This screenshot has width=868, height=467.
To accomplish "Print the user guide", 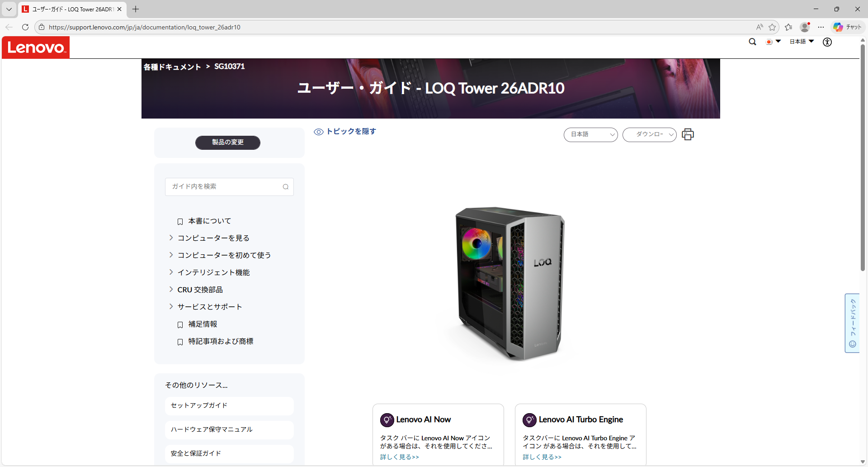I will click(688, 134).
